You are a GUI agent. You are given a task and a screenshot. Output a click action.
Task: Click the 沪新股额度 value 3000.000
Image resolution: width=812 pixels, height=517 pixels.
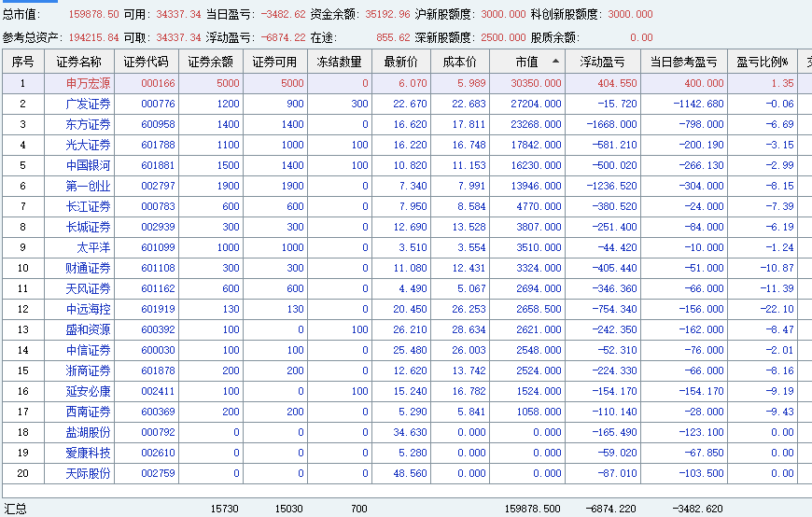click(503, 15)
